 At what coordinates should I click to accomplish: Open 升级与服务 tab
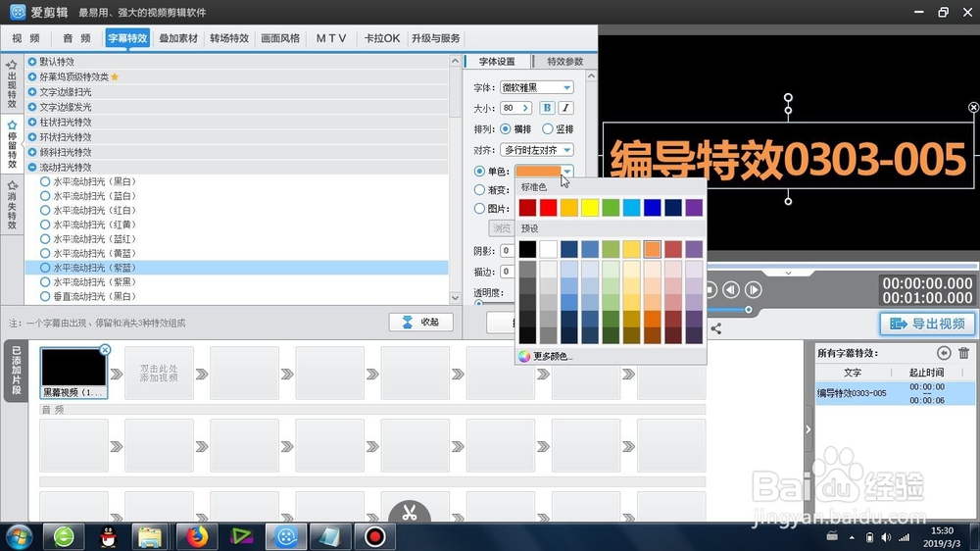click(436, 38)
